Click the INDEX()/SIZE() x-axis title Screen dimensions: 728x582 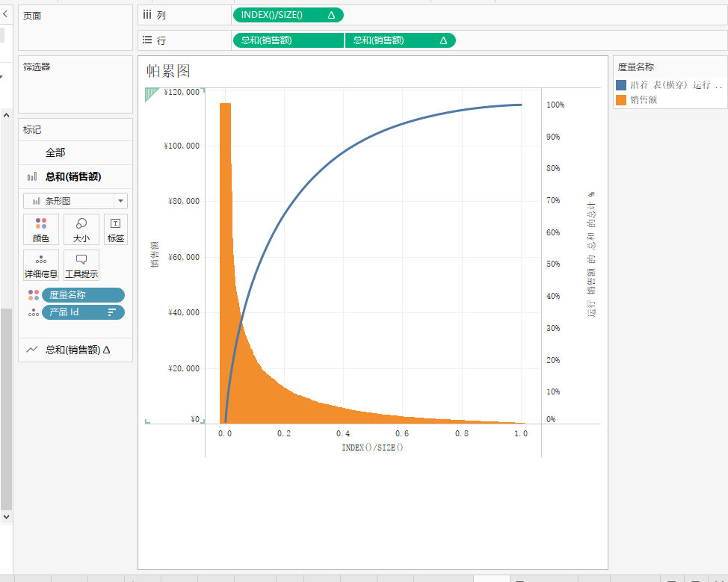372,448
